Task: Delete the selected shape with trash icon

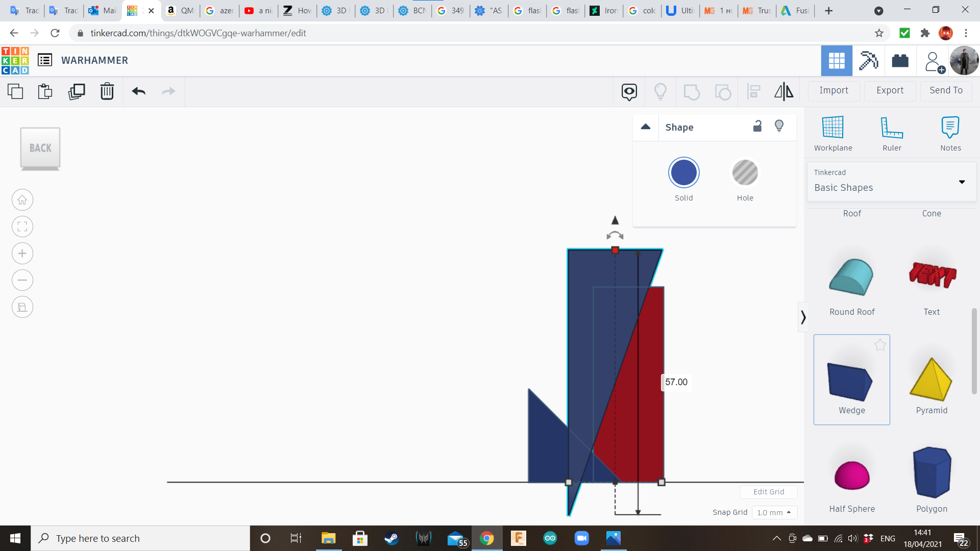Action: tap(107, 91)
